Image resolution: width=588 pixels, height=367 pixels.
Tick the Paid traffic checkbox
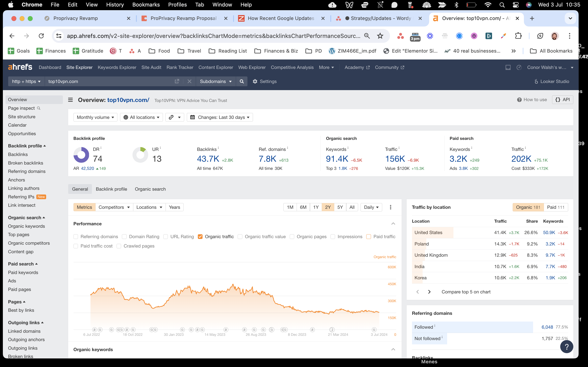click(x=369, y=237)
